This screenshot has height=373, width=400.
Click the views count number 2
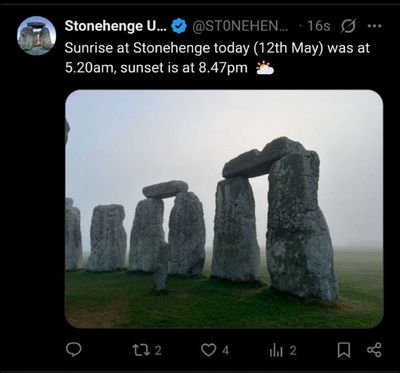pos(292,350)
